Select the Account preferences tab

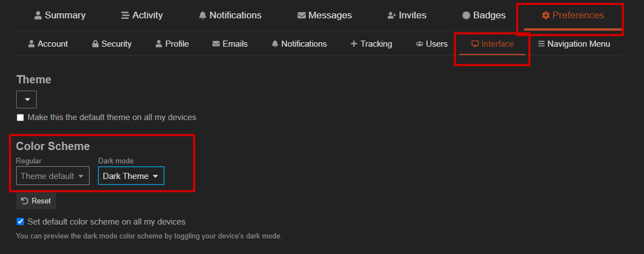48,43
